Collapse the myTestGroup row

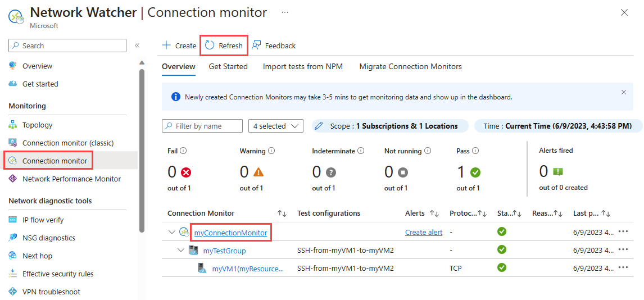point(180,250)
